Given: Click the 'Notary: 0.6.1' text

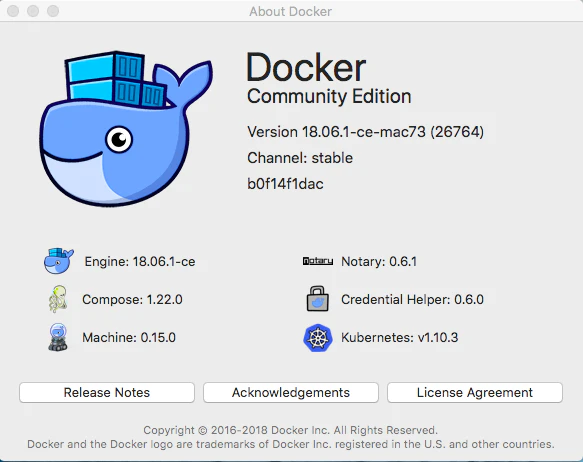Looking at the screenshot, I should [x=379, y=262].
